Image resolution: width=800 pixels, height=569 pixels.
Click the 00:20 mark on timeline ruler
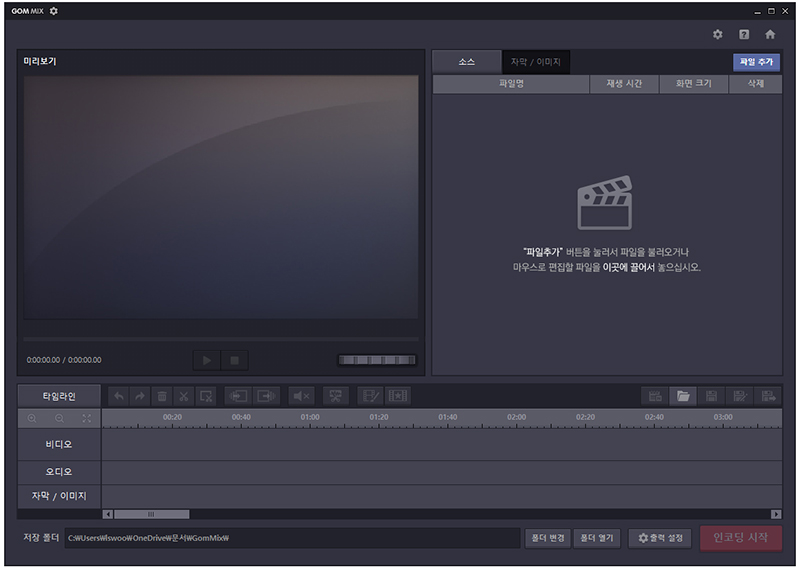pyautogui.click(x=172, y=417)
